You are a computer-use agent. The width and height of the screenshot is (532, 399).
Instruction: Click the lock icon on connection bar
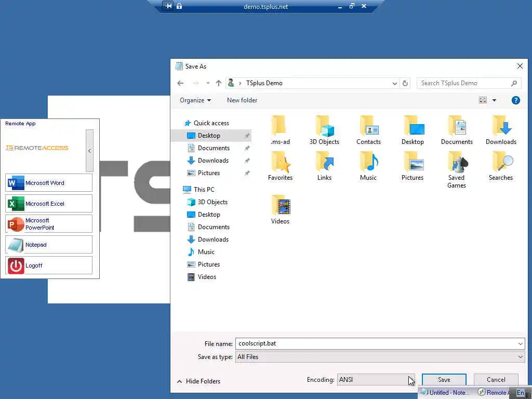coord(179,6)
